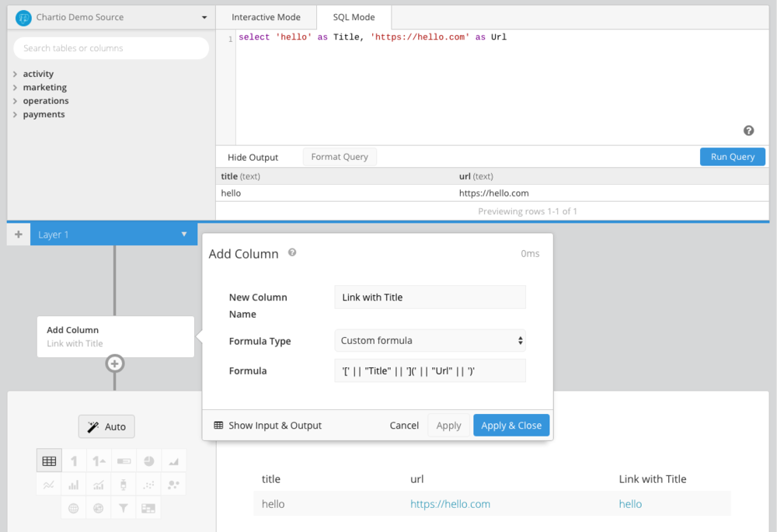Viewport: 777px width, 532px height.
Task: Pick the Funnel chart type icon
Action: click(124, 508)
